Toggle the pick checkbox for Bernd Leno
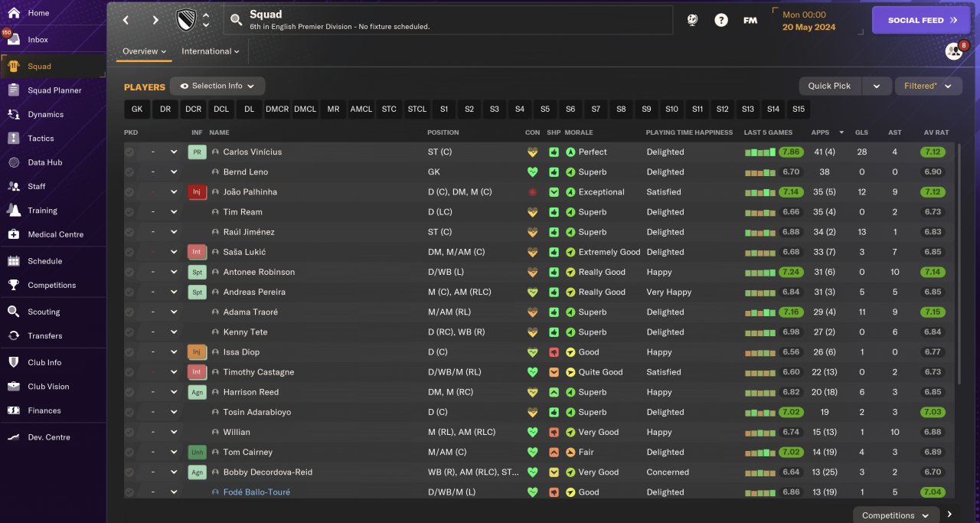Viewport: 980px width, 523px height. (129, 172)
